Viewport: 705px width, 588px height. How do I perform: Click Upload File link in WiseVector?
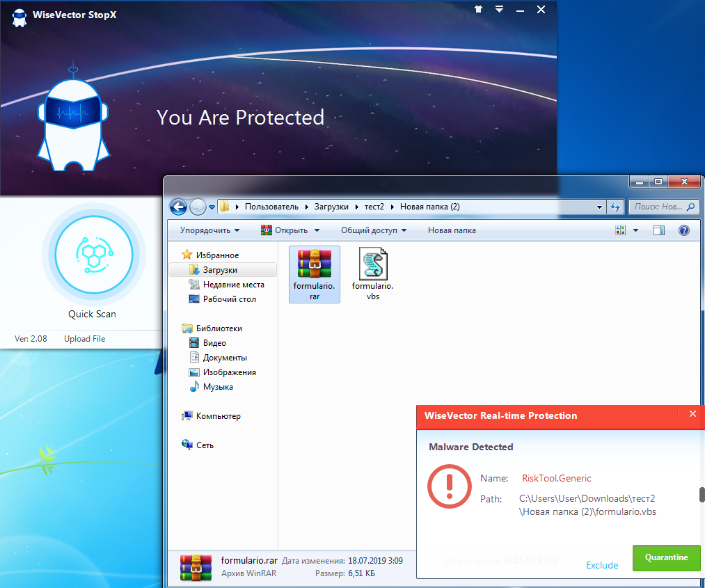84,339
